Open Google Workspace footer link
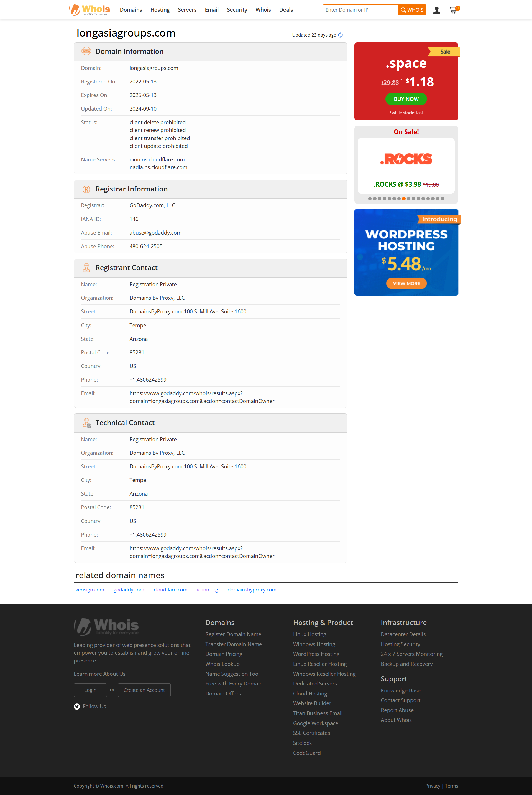This screenshot has height=795, width=532. [316, 723]
